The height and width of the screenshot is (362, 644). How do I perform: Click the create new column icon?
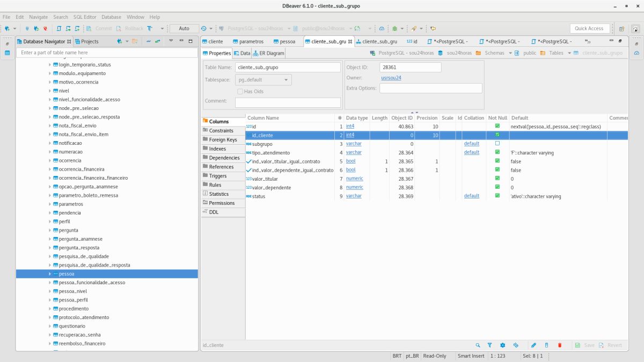point(546,345)
